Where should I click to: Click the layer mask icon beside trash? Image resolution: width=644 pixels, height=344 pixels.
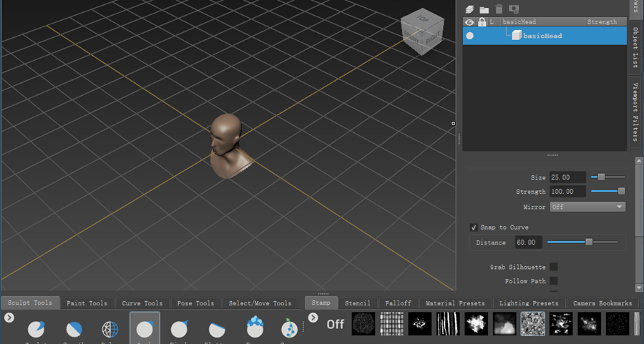point(514,9)
